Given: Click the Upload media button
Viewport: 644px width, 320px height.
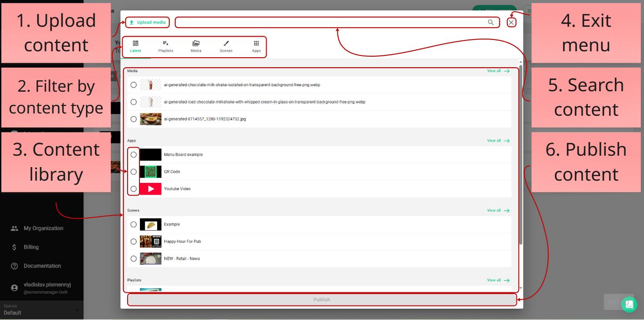Looking at the screenshot, I should click(147, 22).
